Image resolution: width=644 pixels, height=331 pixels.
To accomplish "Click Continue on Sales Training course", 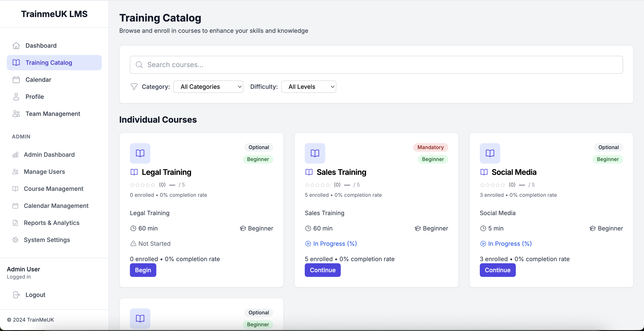I will point(322,270).
